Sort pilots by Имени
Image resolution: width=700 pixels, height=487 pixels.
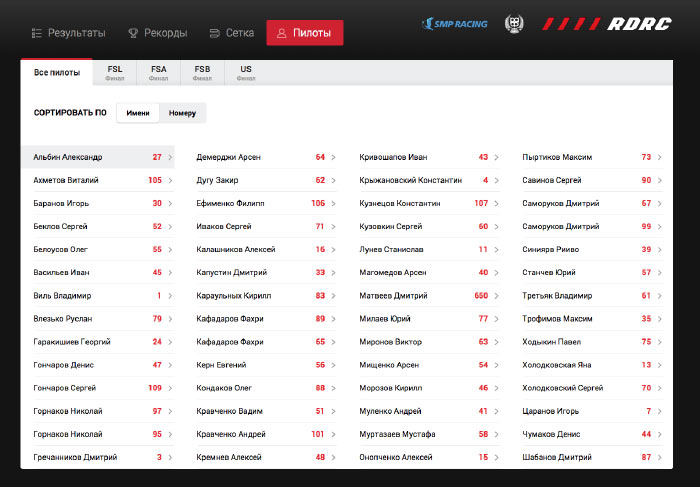[x=138, y=113]
